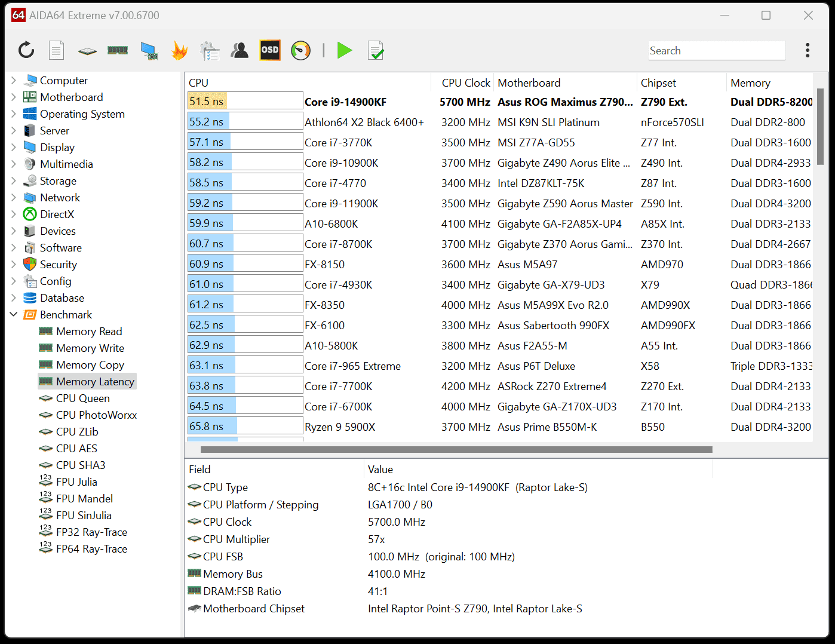Collapse the Benchmark tree node
Screen dimensions: 835x644
(14, 314)
